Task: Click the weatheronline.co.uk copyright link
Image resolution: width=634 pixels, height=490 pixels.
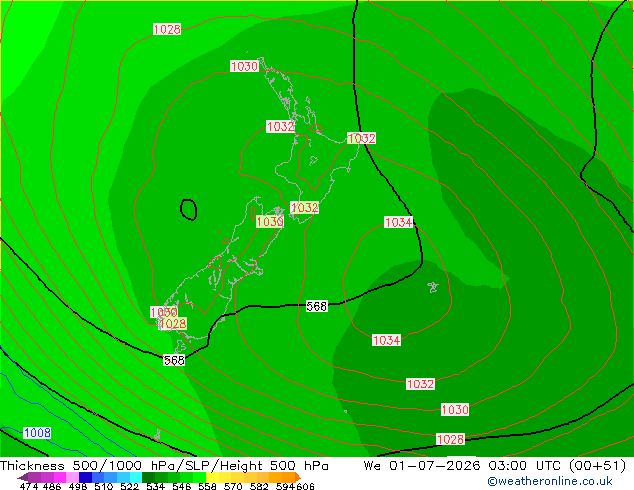Action: [550, 481]
